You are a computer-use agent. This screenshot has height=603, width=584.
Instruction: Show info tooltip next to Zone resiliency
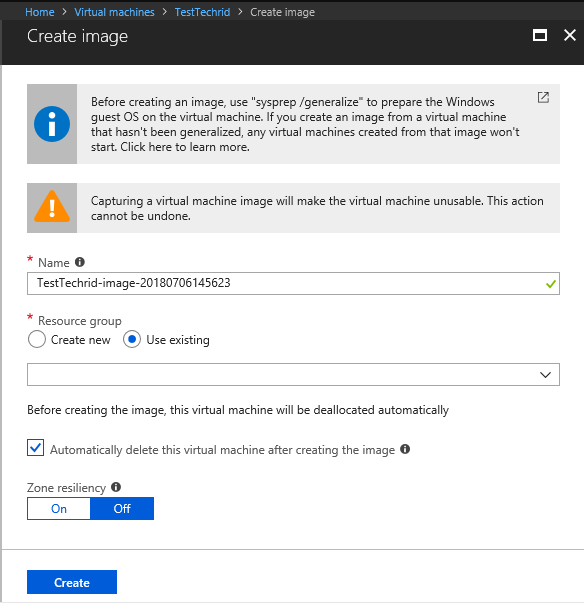(x=116, y=487)
